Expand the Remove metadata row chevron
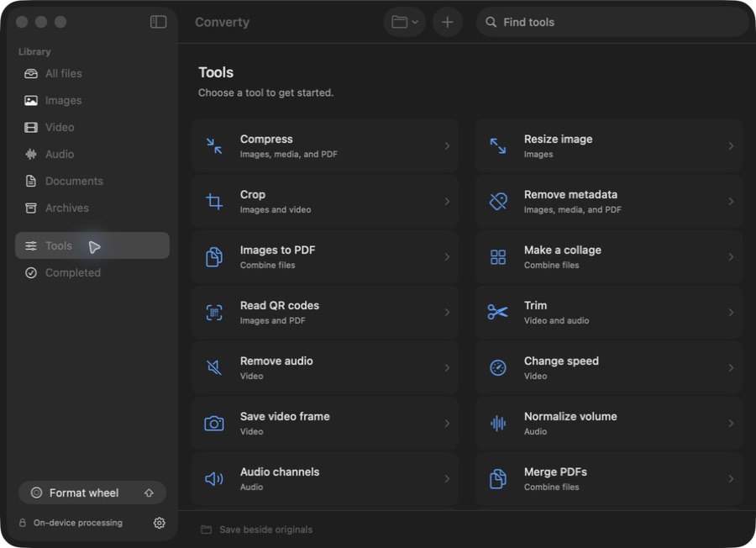756x548 pixels. (x=731, y=202)
